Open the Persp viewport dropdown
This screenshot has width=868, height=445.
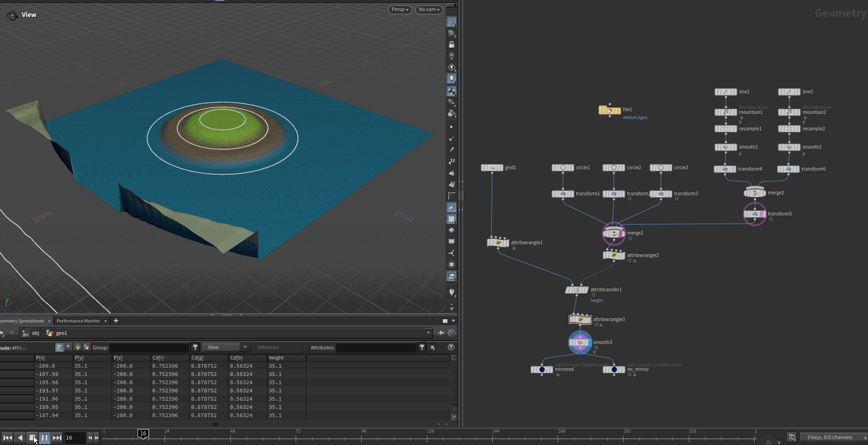click(400, 10)
